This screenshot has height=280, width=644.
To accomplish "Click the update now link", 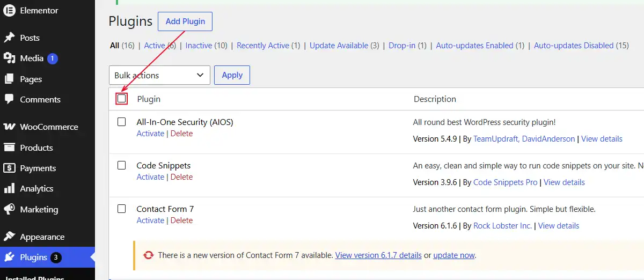I will [454, 255].
